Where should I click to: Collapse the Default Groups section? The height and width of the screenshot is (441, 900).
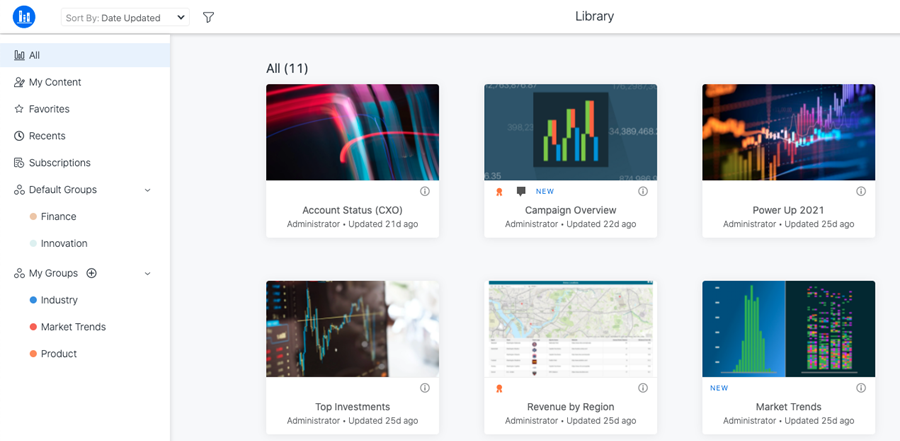[148, 190]
